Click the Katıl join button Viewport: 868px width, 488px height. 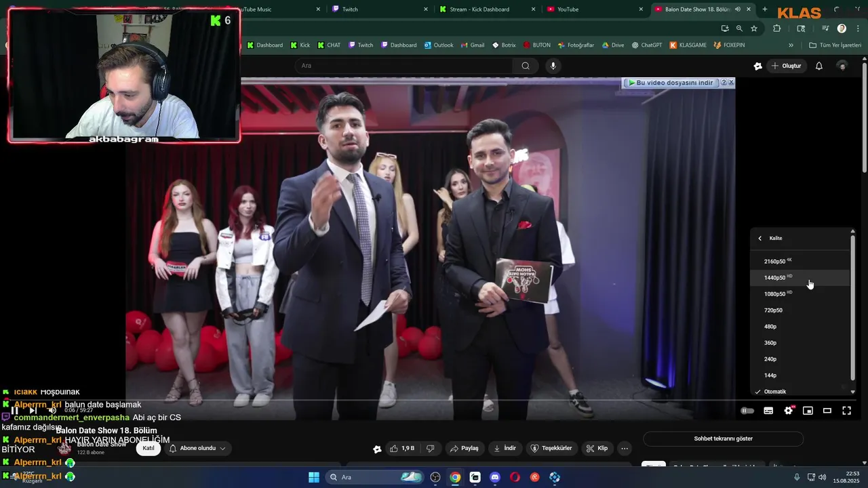click(x=149, y=448)
